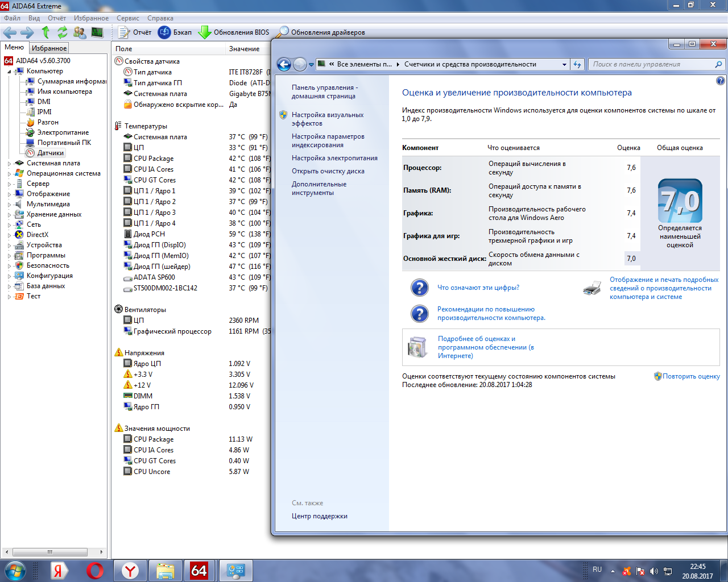Open the Отчёт menu in menu bar

pos(57,18)
